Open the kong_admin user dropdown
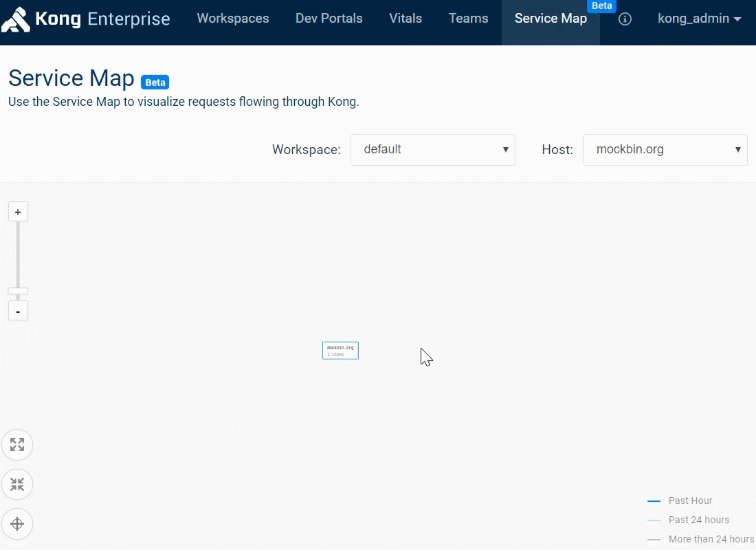 tap(699, 19)
